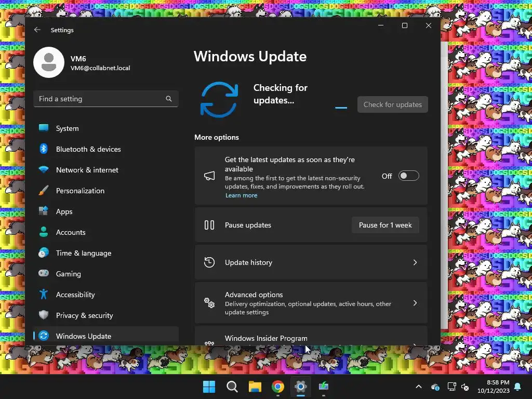Click the Settings gear on taskbar

(x=301, y=387)
